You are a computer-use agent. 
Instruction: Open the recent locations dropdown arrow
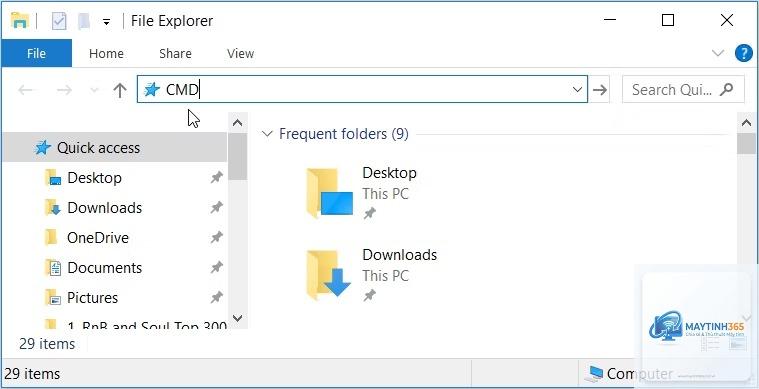click(94, 90)
